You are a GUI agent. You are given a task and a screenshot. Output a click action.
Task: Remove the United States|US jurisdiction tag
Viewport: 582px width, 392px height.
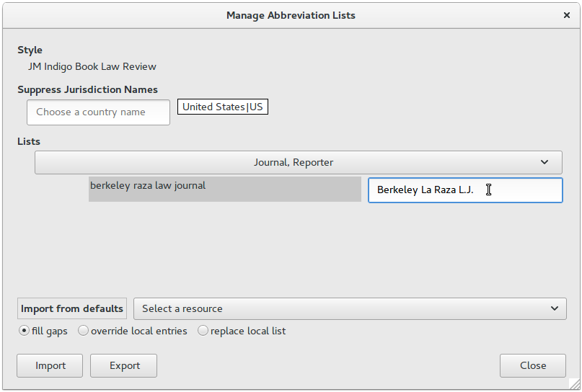pos(223,107)
